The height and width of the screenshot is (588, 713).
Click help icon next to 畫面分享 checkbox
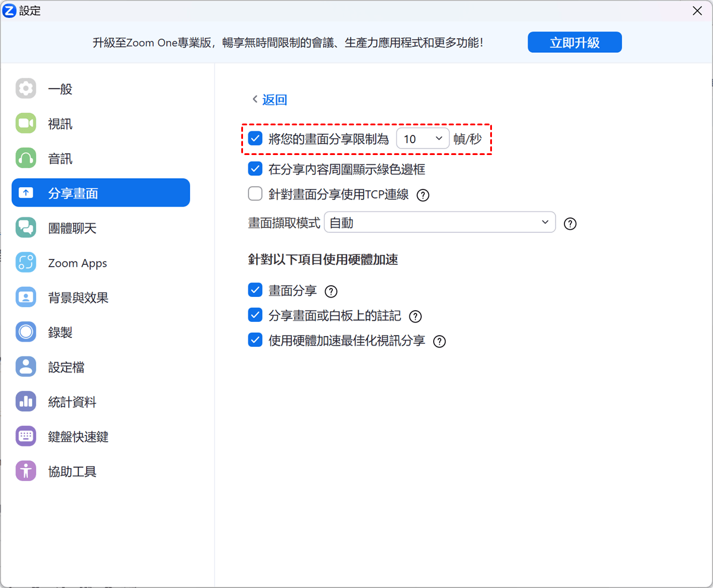331,292
